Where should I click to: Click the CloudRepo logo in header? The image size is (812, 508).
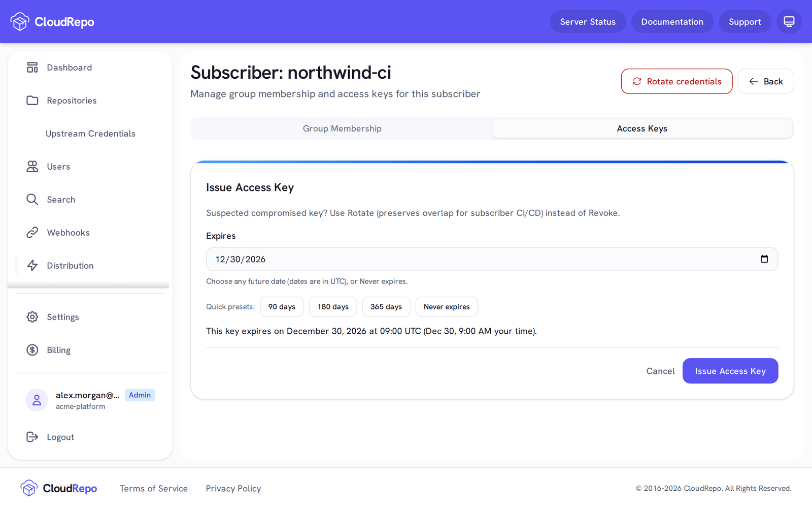52,22
